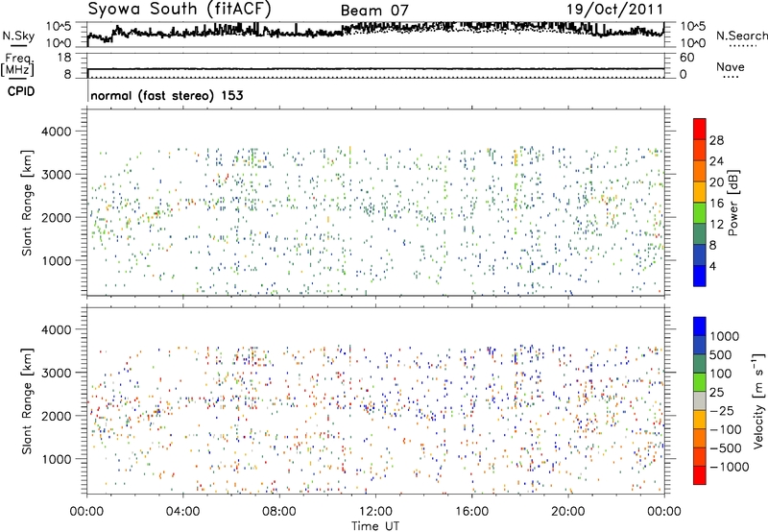
Task: Click the '4000' tick of the power panel
Action: (x=56, y=132)
